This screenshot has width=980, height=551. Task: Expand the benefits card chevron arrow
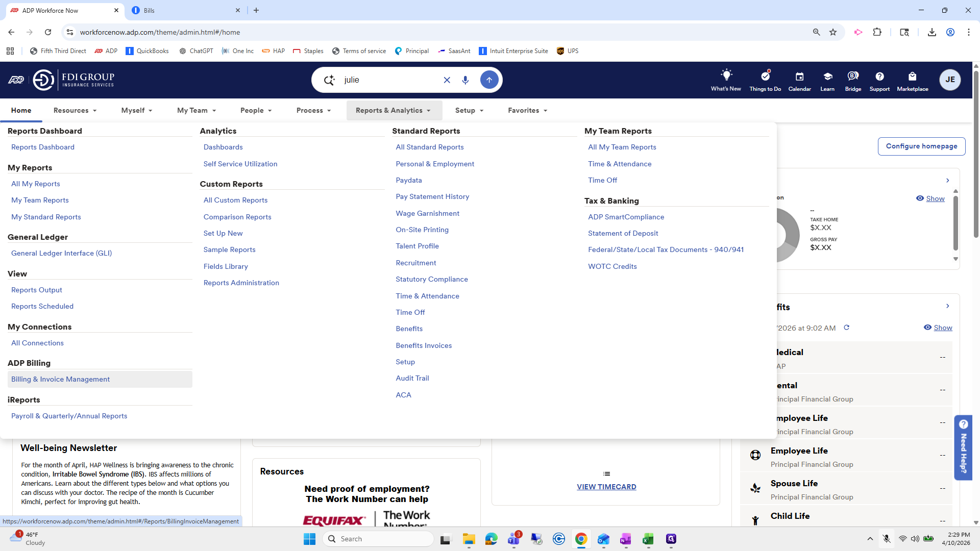947,306
